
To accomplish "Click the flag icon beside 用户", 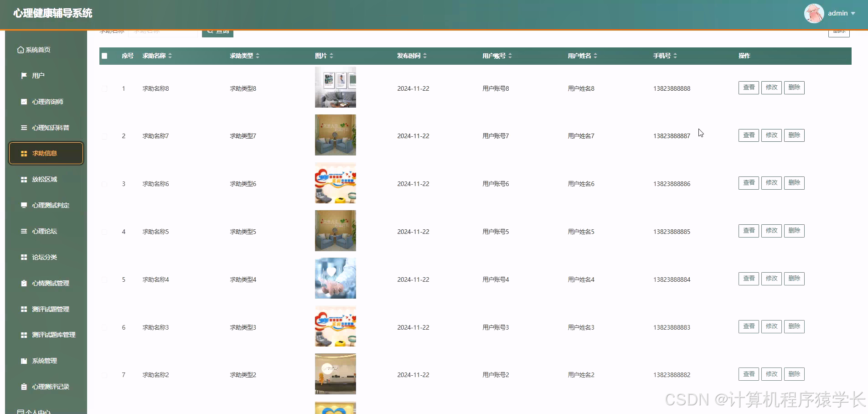I will (24, 76).
